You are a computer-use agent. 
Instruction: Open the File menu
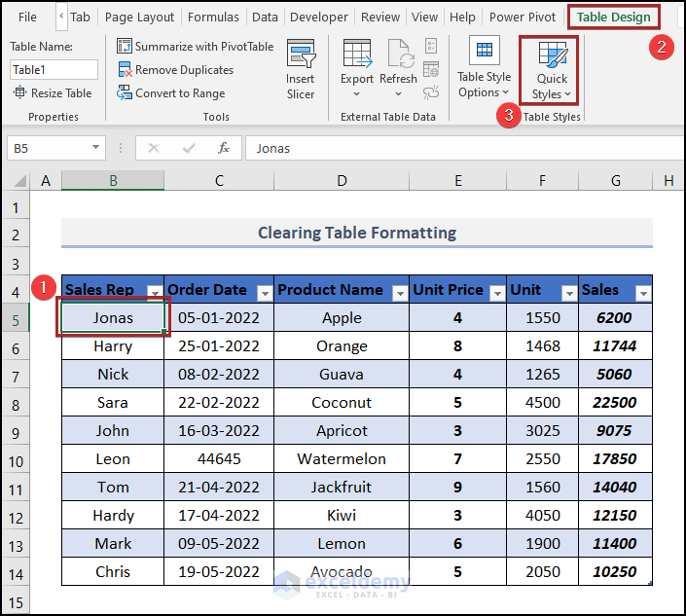[x=27, y=18]
